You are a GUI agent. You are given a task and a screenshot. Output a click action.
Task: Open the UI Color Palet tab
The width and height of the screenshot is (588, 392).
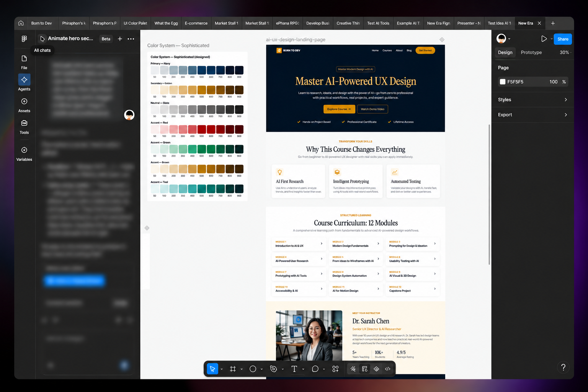point(135,23)
